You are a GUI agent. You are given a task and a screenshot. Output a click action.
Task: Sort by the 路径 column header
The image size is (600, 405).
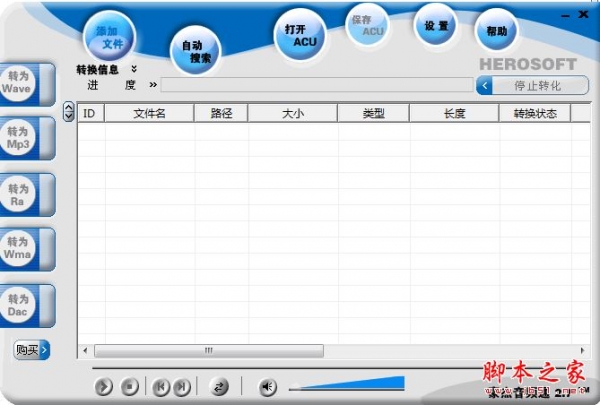[221, 113]
